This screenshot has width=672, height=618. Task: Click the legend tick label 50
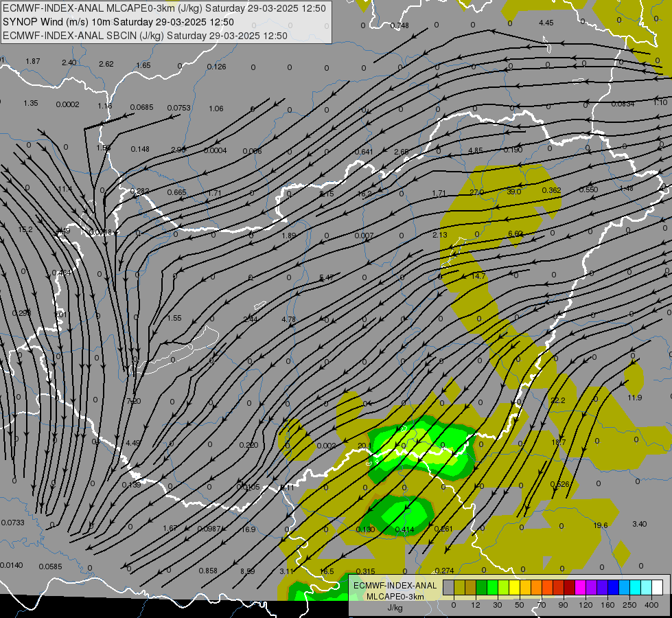tap(520, 605)
